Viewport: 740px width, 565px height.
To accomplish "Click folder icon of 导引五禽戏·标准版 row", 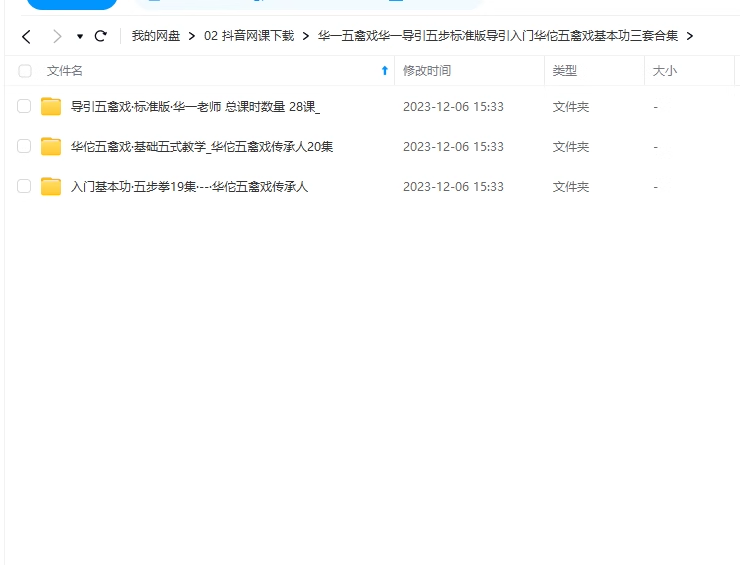I will [51, 106].
